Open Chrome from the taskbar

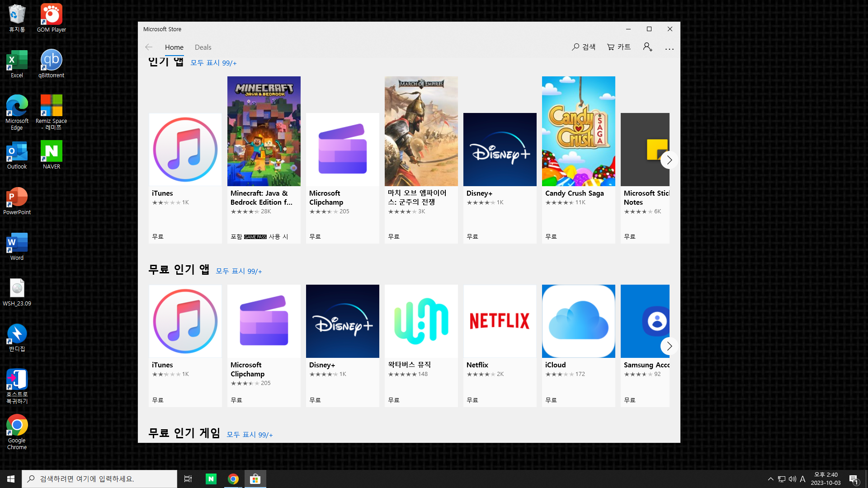click(233, 479)
